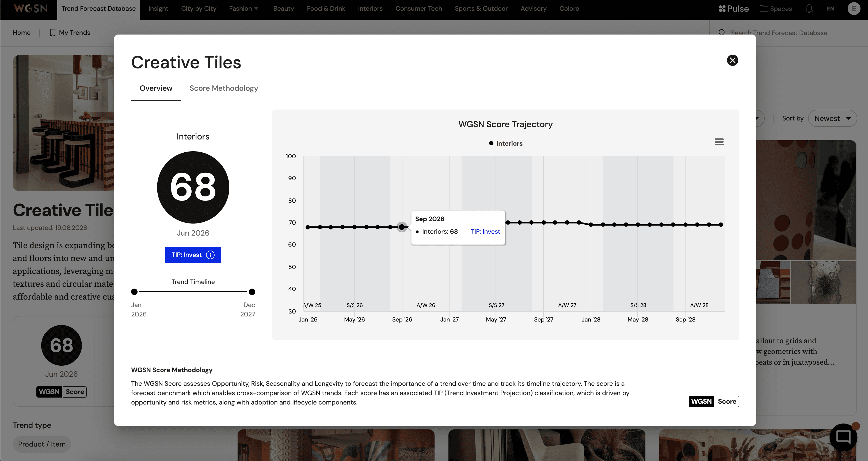Open Sports & Outdoor menu

(481, 9)
